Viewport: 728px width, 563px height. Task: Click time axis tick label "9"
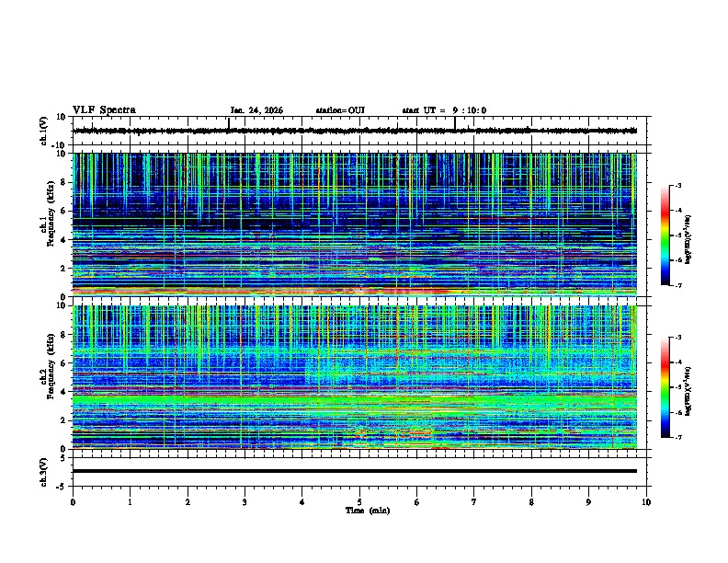[588, 502]
